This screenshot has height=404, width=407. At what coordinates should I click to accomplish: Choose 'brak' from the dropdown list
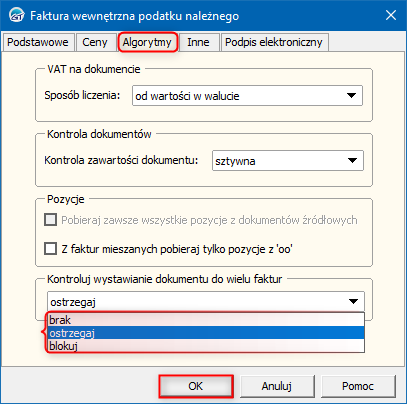(x=206, y=320)
